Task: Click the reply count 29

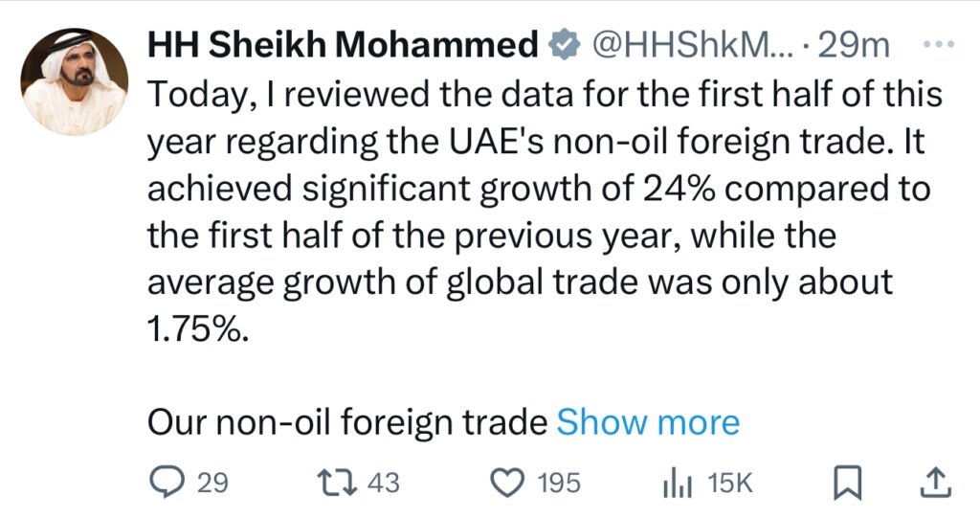Action: [x=212, y=484]
